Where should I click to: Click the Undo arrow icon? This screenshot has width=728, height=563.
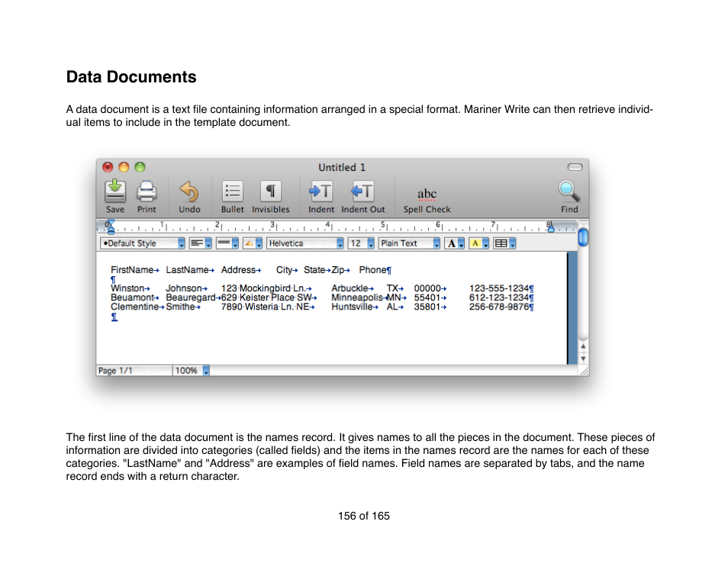pyautogui.click(x=189, y=191)
